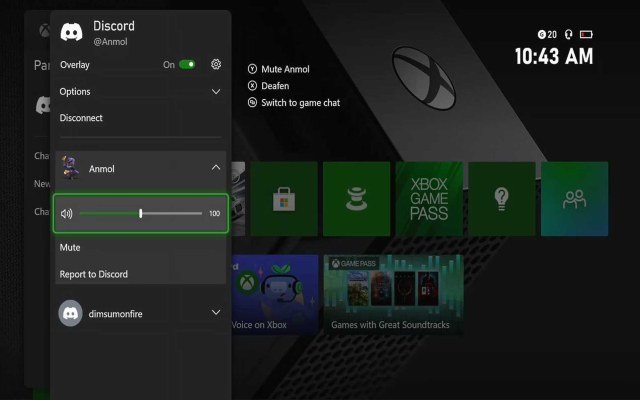
Task: Open Games with Great Soundtracks card
Action: (393, 295)
